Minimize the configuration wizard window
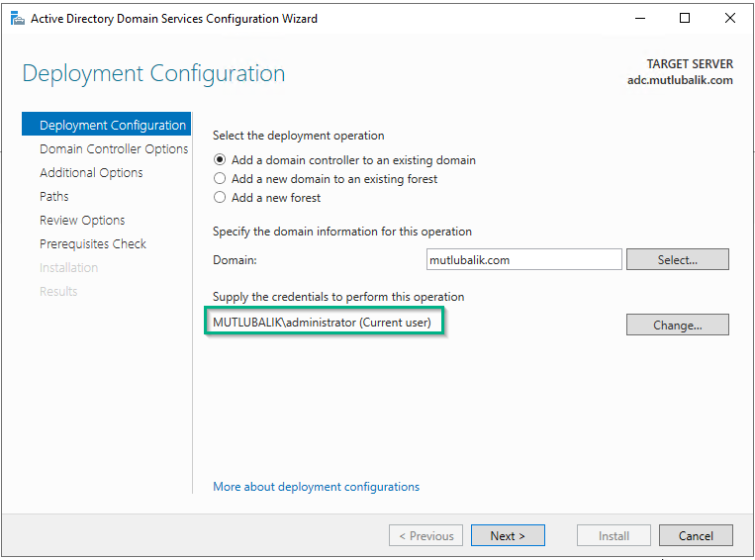The image size is (755, 560). (x=640, y=18)
